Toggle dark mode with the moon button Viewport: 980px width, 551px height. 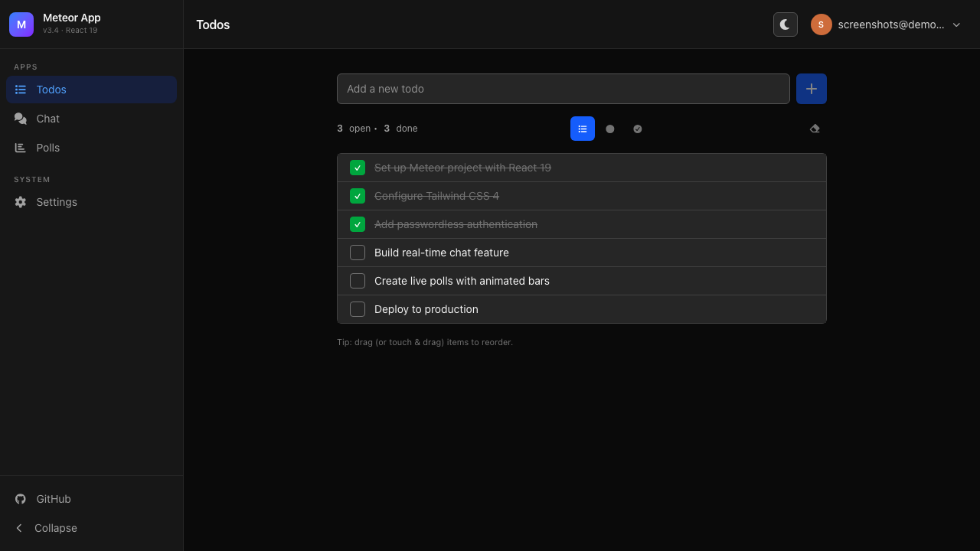click(x=785, y=24)
